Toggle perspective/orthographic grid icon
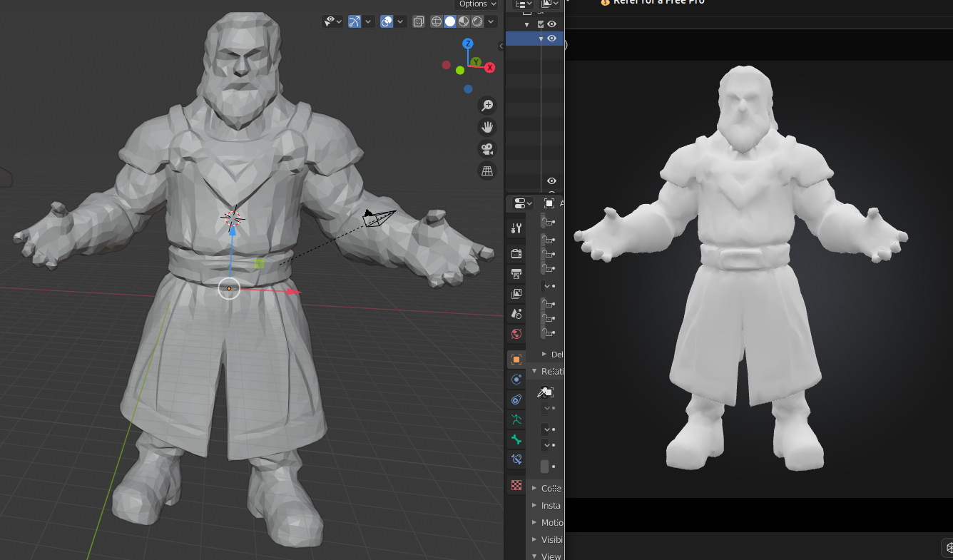The height and width of the screenshot is (560, 953). click(x=488, y=171)
